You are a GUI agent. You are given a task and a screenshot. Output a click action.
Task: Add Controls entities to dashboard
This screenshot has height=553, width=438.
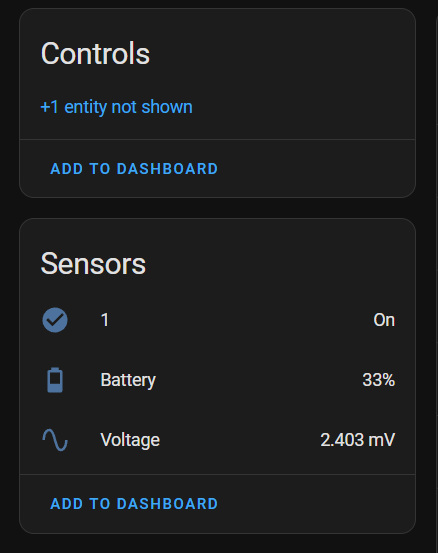point(134,169)
